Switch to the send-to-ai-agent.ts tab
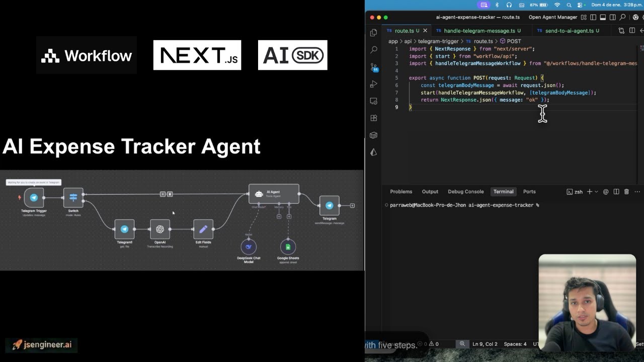Image resolution: width=644 pixels, height=362 pixels. pyautogui.click(x=573, y=31)
